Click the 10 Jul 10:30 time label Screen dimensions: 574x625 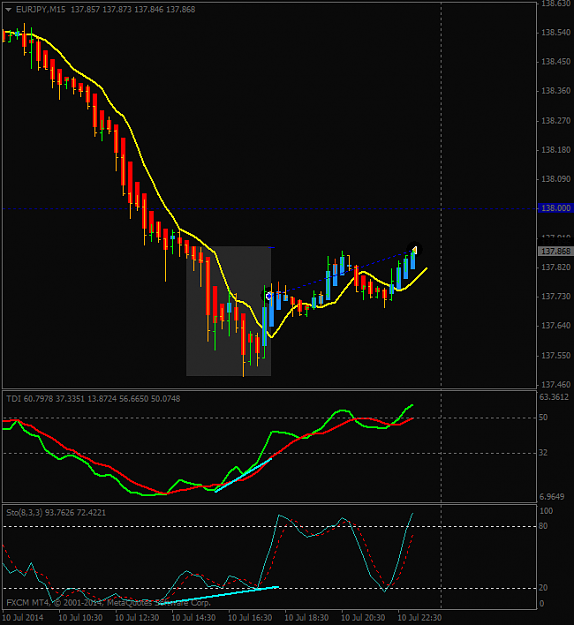click(x=81, y=618)
